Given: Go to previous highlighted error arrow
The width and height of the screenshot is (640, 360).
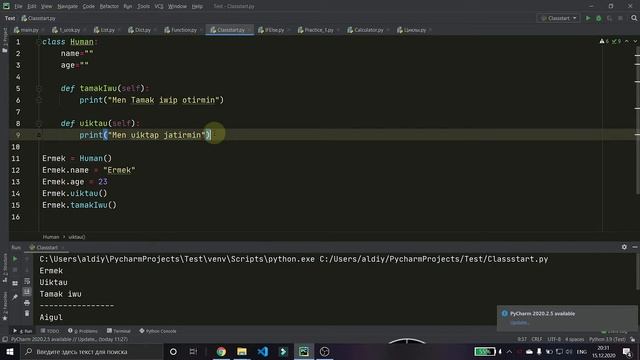Looking at the screenshot, I should (x=627, y=41).
